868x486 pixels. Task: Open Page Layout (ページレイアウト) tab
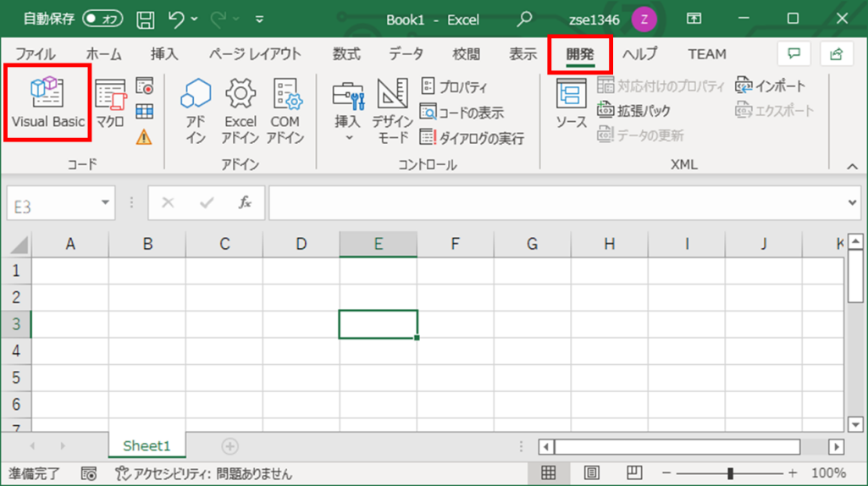255,54
